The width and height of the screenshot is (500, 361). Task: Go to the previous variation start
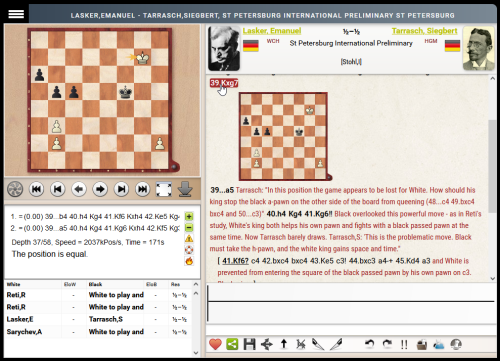click(x=58, y=189)
